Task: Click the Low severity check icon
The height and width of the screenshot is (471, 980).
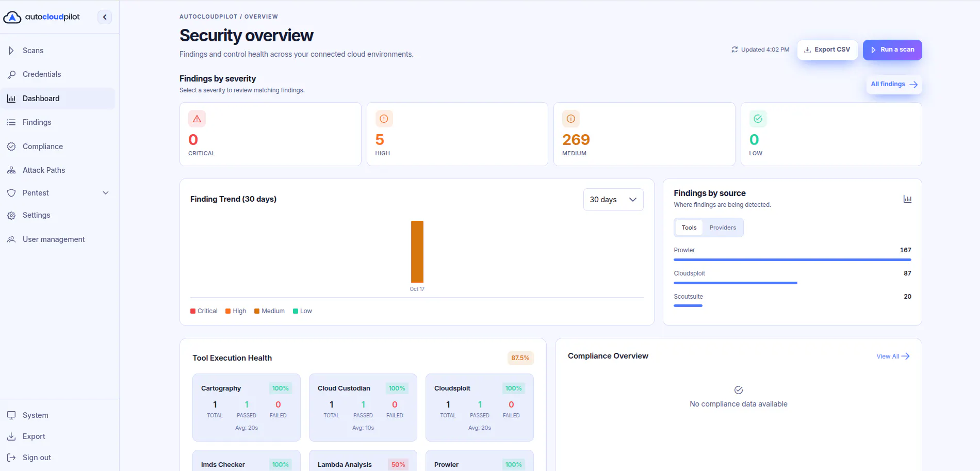Action: pyautogui.click(x=758, y=119)
